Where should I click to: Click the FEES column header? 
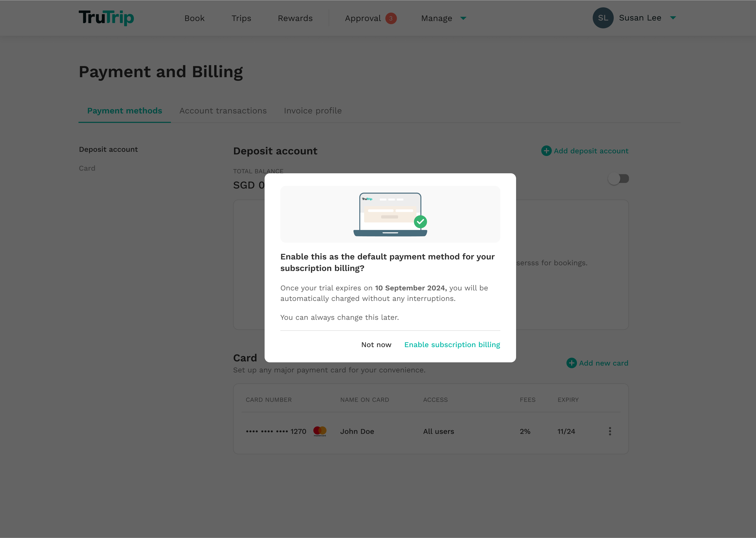click(x=528, y=400)
